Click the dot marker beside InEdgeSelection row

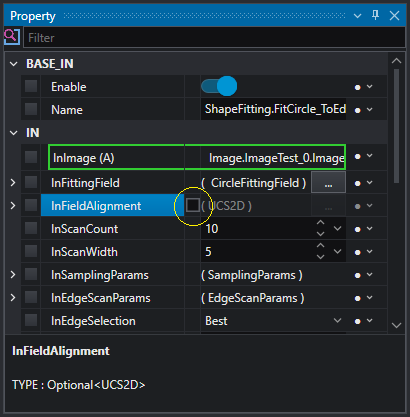(x=358, y=321)
